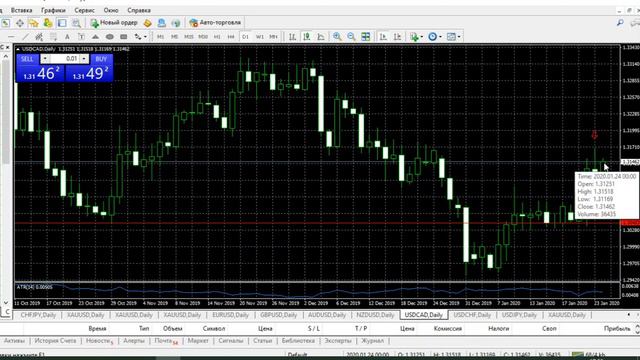Select the triangle shape tool
Image resolution: width=640 pixels, height=360 pixels.
(95, 37)
